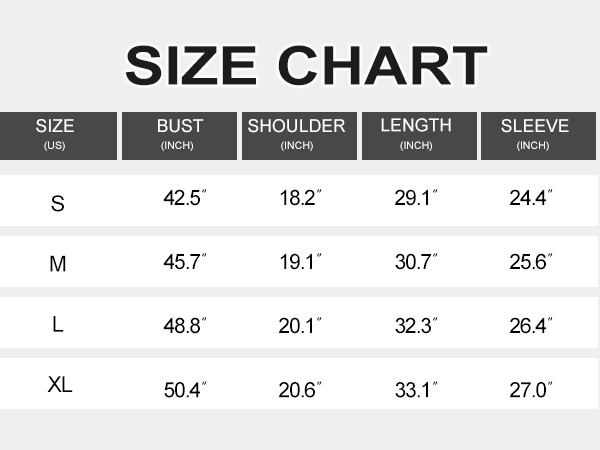Select the SIZE (US) column header

click(58, 136)
